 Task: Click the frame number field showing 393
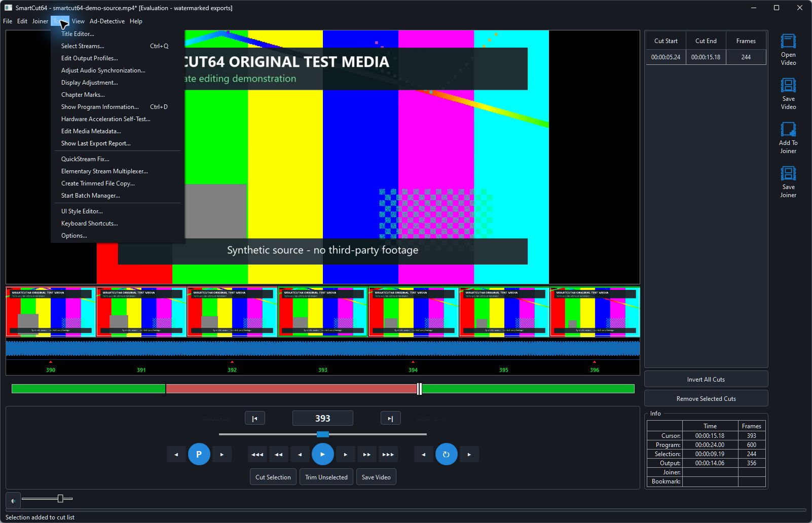tap(323, 418)
